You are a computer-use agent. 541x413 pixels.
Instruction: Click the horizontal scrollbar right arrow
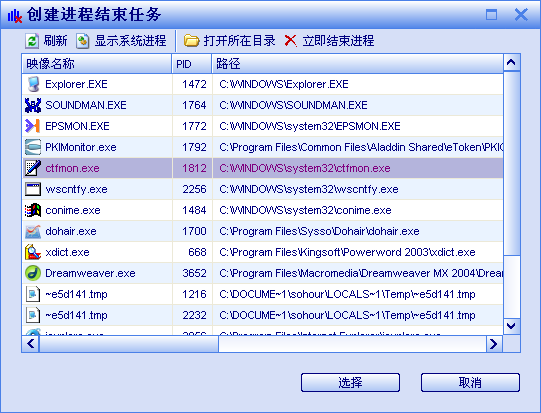(x=494, y=344)
